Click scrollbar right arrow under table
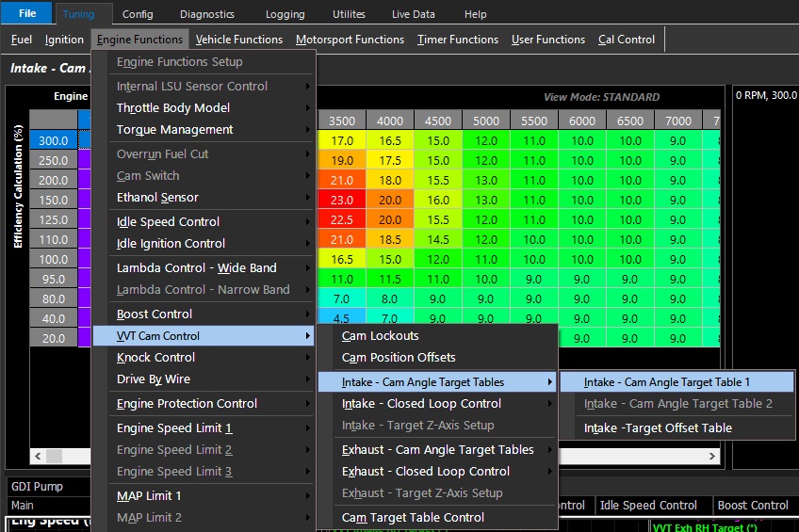 pyautogui.click(x=712, y=456)
